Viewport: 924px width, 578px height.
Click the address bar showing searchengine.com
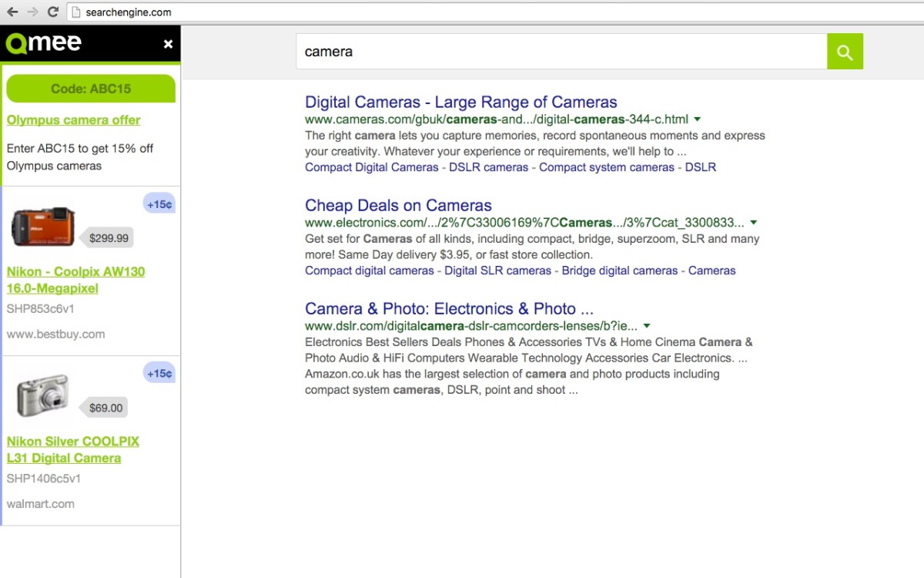click(x=493, y=12)
